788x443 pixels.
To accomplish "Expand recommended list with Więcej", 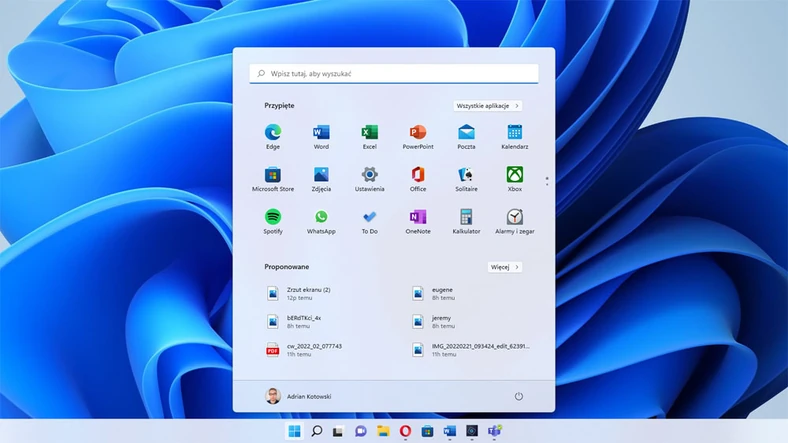I will 505,267.
